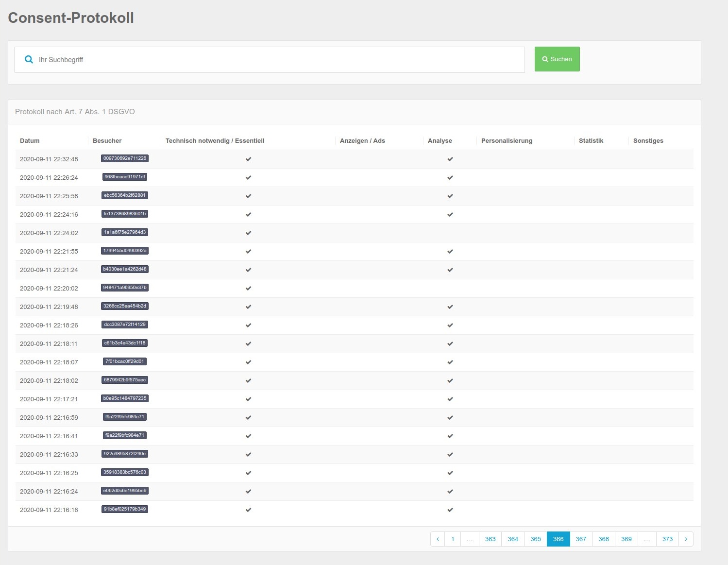
Task: Jump to first page 1 in pagination
Action: 453,539
